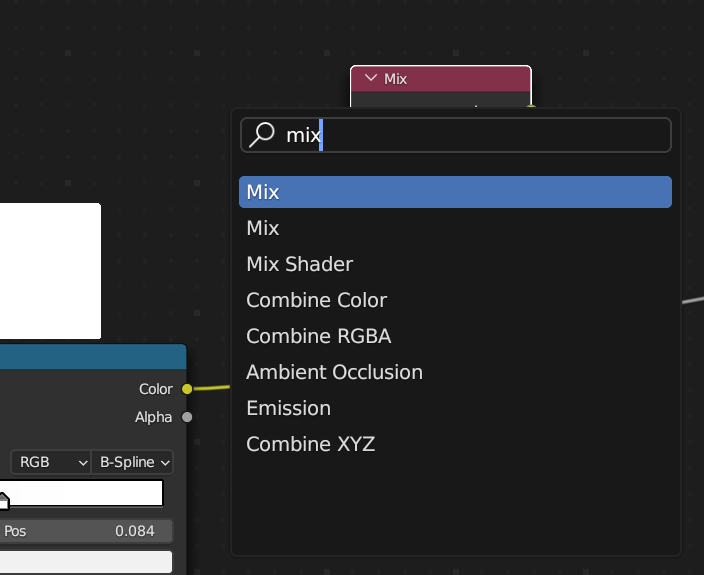Choose Mix Shader from search results

(455, 264)
